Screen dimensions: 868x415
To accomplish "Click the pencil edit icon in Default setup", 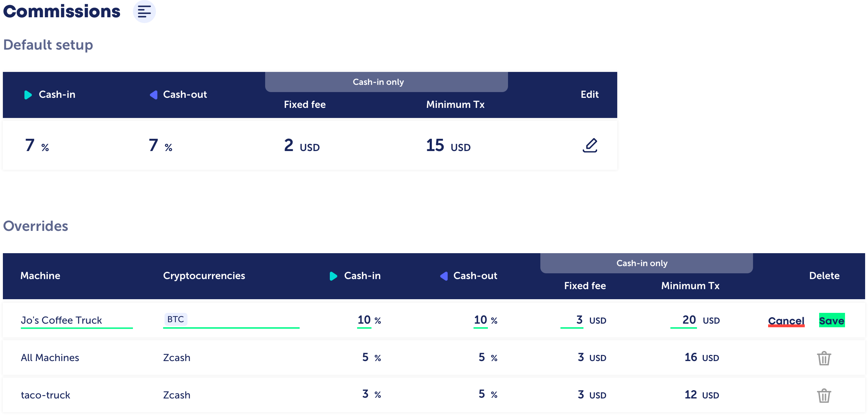I will 590,145.
